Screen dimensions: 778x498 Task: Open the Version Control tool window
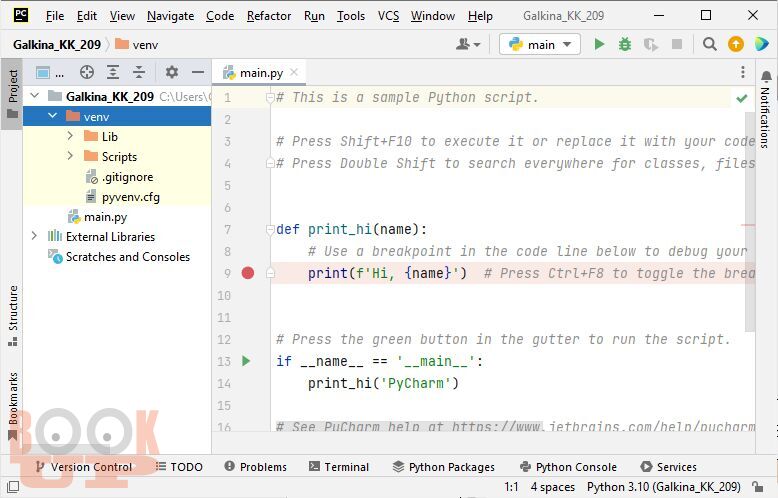tap(84, 467)
